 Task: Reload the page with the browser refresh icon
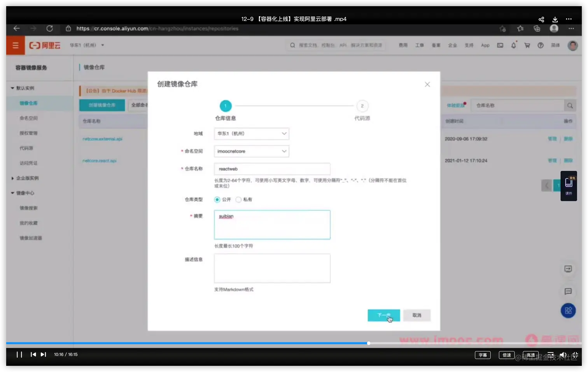point(49,28)
